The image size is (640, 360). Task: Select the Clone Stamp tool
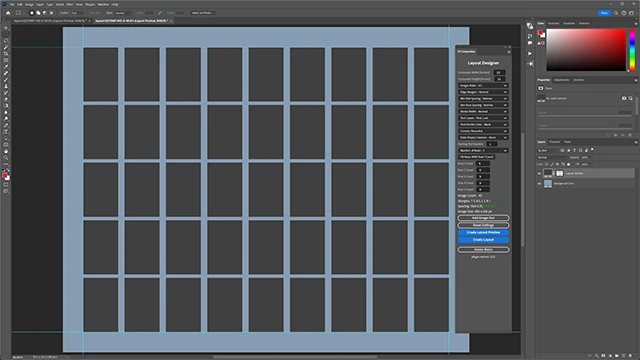(x=6, y=87)
